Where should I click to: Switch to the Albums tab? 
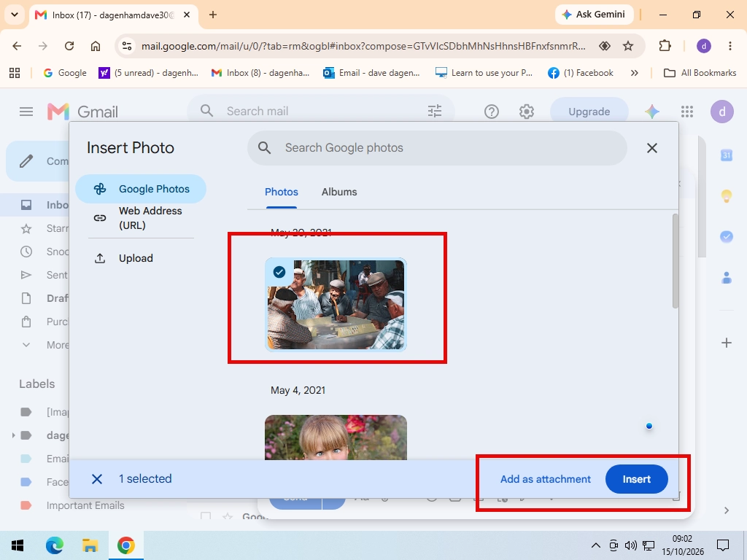click(x=338, y=192)
